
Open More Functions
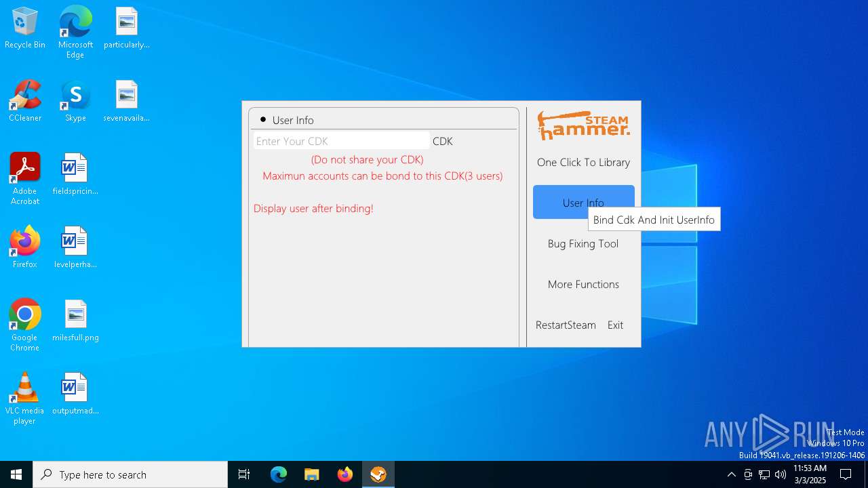click(584, 284)
